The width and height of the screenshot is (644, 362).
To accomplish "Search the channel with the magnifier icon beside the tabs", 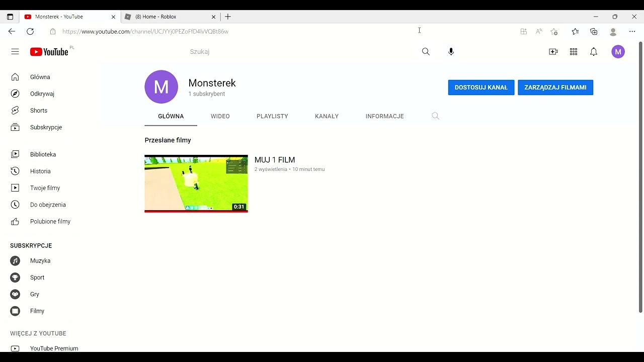I will pyautogui.click(x=436, y=116).
